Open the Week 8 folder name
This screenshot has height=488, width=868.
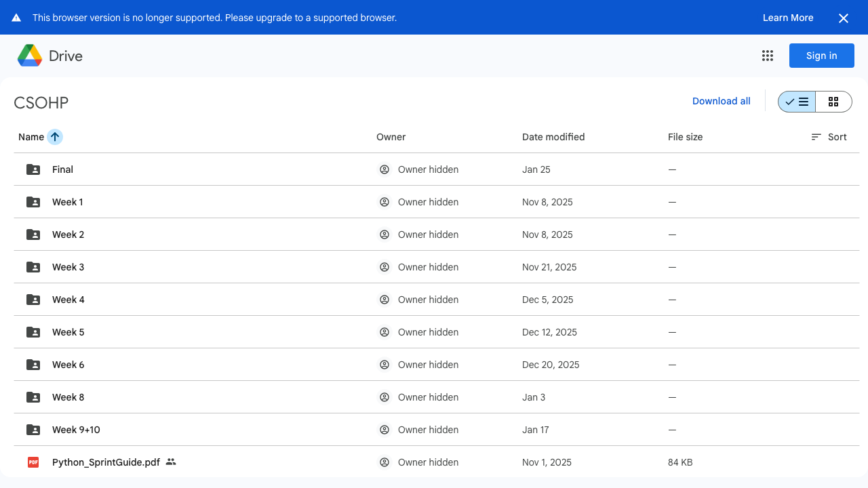(68, 397)
